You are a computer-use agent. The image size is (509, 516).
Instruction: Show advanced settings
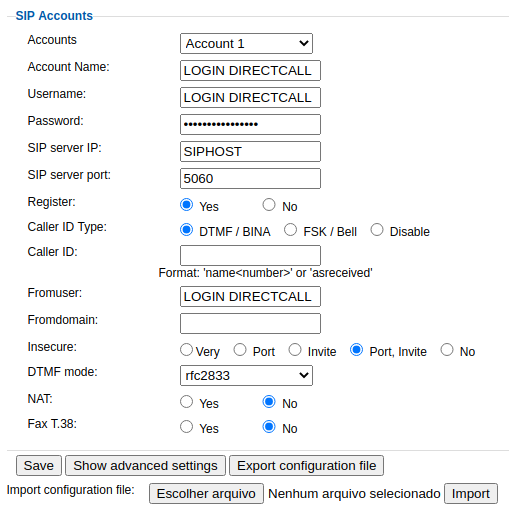[145, 465]
